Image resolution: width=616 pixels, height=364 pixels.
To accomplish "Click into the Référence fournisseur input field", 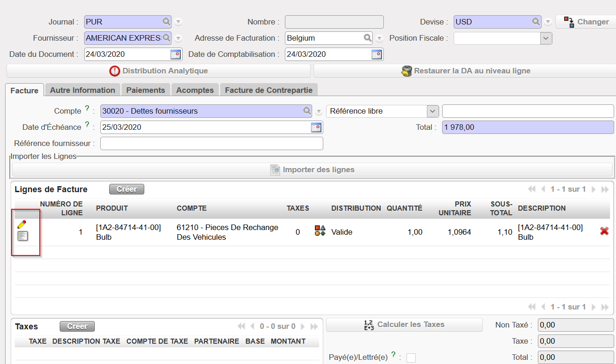I will (x=211, y=144).
